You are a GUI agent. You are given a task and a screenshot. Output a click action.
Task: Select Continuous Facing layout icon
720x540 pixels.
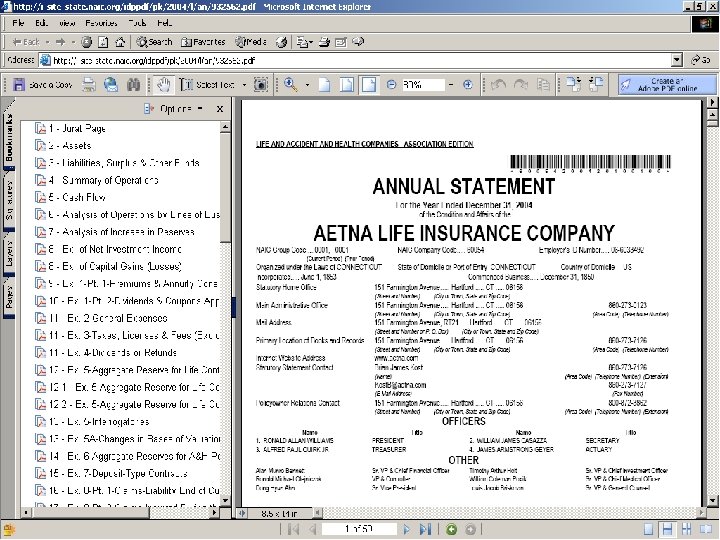point(687,529)
